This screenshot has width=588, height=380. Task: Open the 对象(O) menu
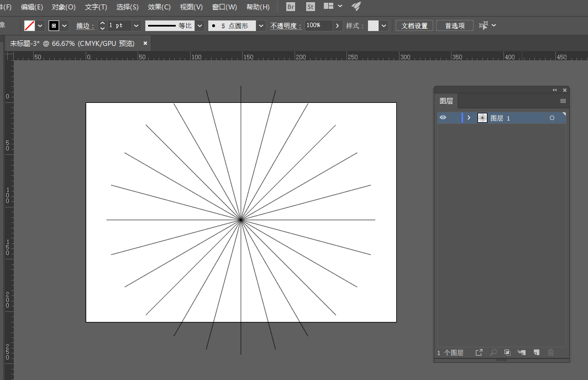[x=64, y=7]
